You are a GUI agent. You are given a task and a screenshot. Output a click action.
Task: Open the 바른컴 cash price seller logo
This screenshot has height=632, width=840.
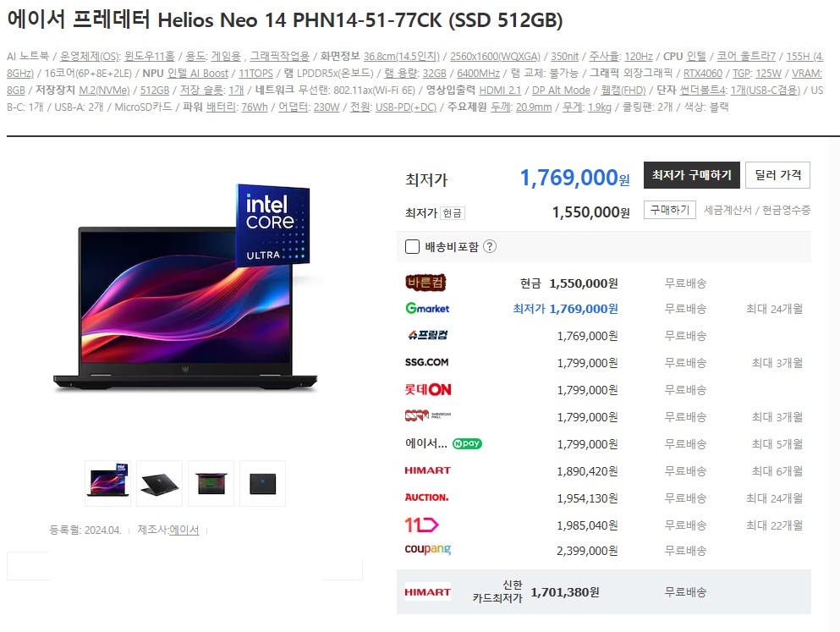point(425,283)
